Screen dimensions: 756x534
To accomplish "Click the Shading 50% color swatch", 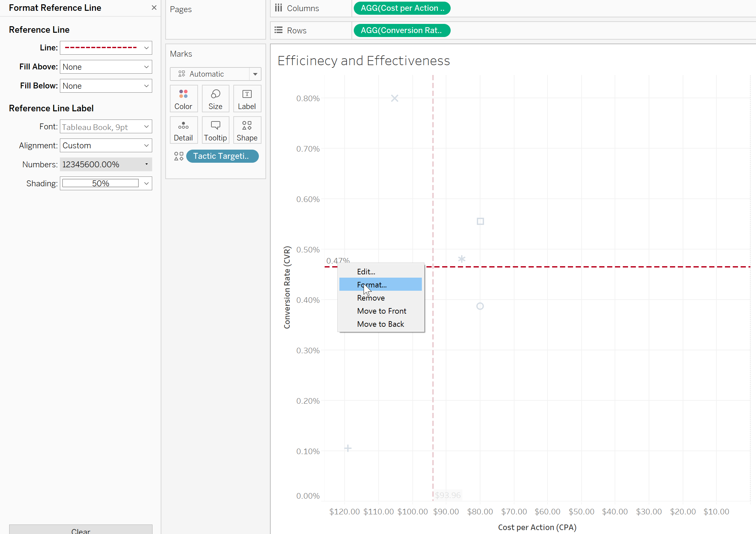I will pos(100,183).
